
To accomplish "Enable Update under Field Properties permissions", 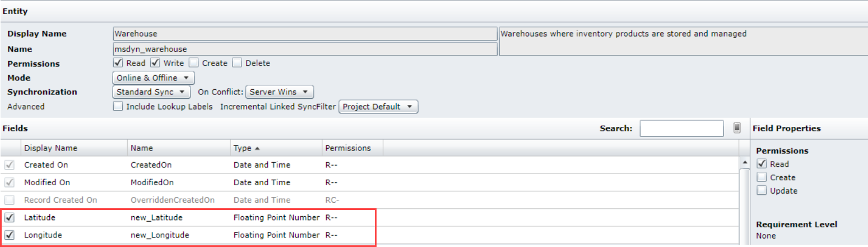I will pos(762,191).
